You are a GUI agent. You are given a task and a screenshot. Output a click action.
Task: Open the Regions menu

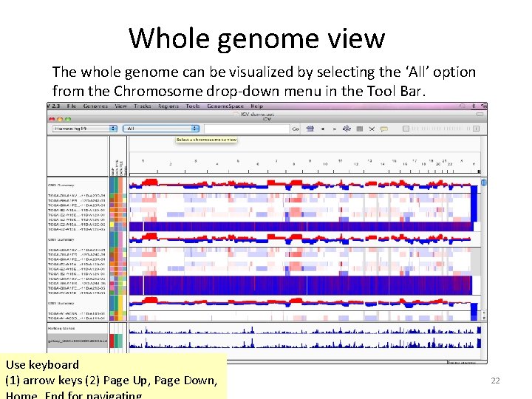(168, 106)
